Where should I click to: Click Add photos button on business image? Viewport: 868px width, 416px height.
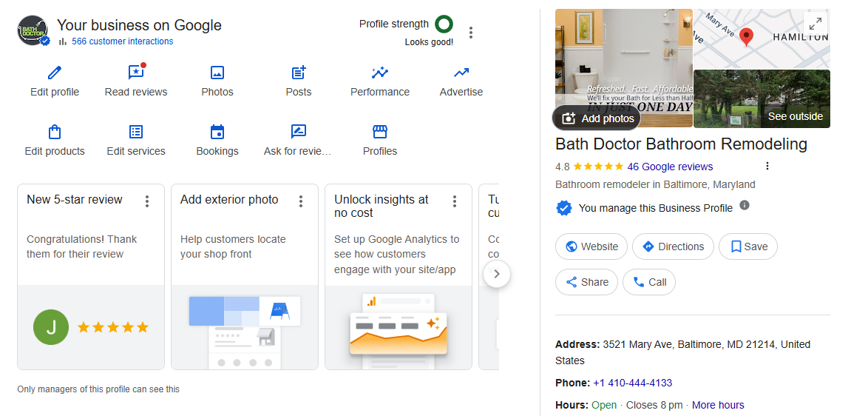(x=597, y=118)
